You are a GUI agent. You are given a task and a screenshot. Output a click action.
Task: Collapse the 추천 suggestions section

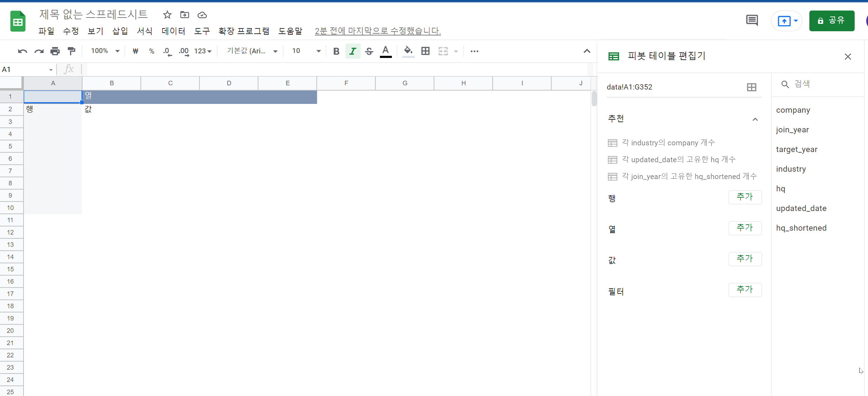pyautogui.click(x=755, y=119)
